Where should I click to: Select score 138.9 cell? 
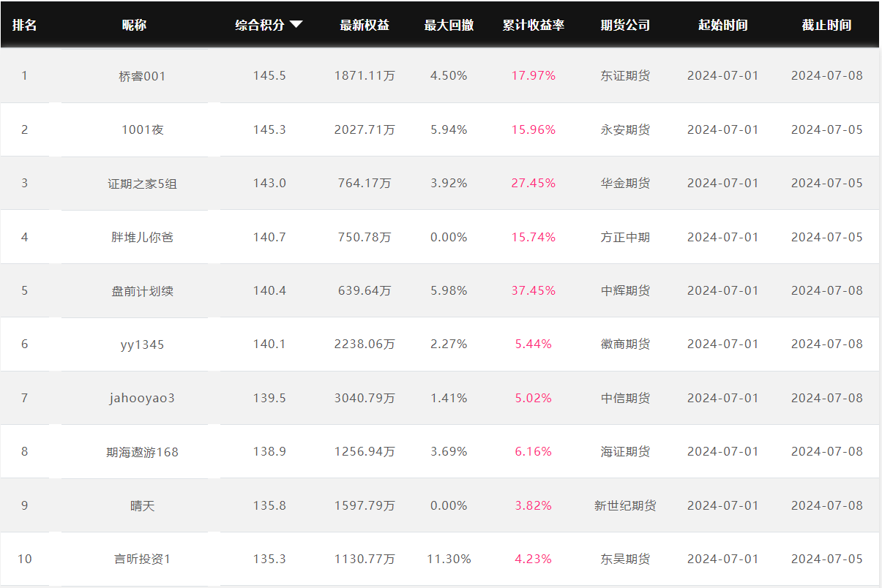coord(269,451)
